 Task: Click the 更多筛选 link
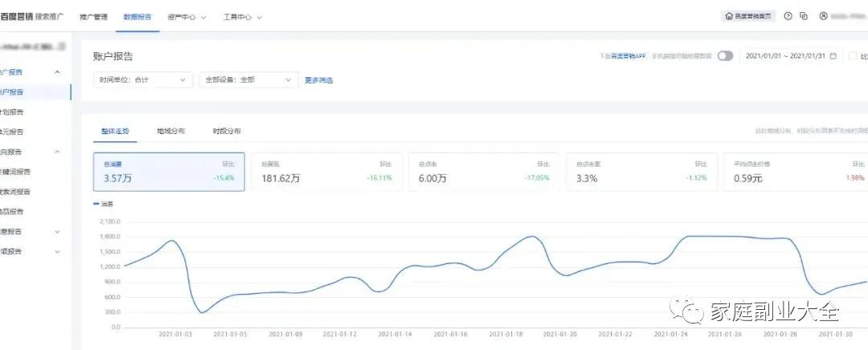[318, 80]
